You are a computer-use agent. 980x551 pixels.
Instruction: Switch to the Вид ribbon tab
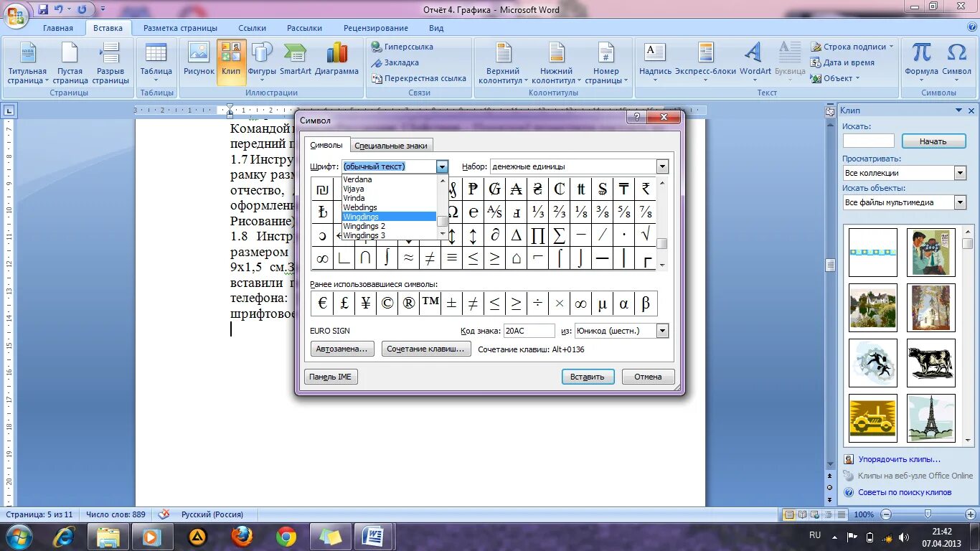pyautogui.click(x=436, y=28)
